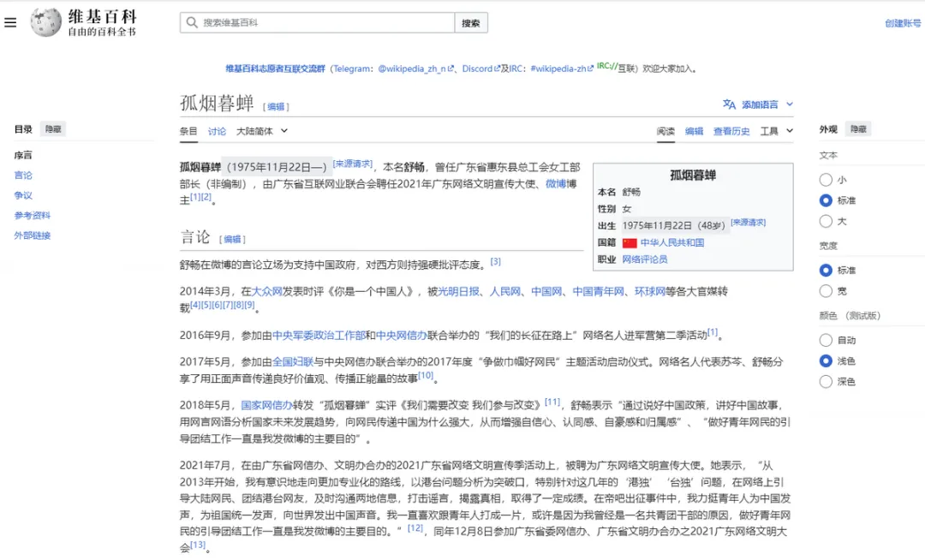
Task: Select wide 宽 width radio
Action: click(826, 290)
